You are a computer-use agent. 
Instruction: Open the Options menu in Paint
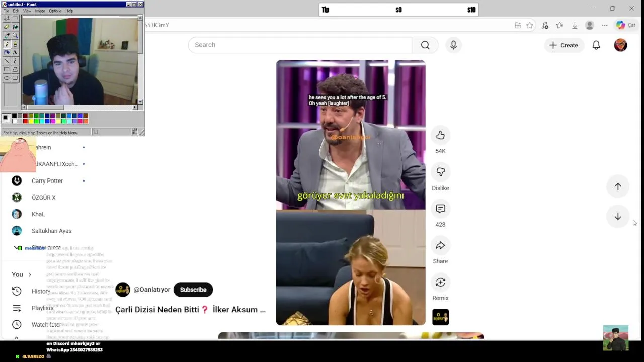pos(55,11)
